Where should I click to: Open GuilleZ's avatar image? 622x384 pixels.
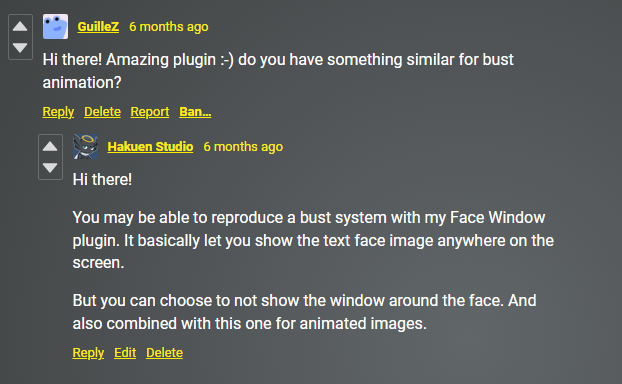56,27
